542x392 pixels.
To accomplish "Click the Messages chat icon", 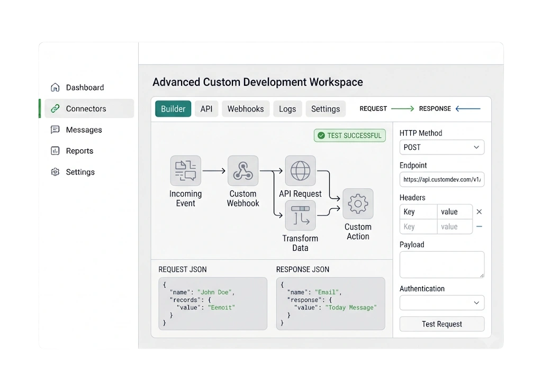I will tap(55, 130).
